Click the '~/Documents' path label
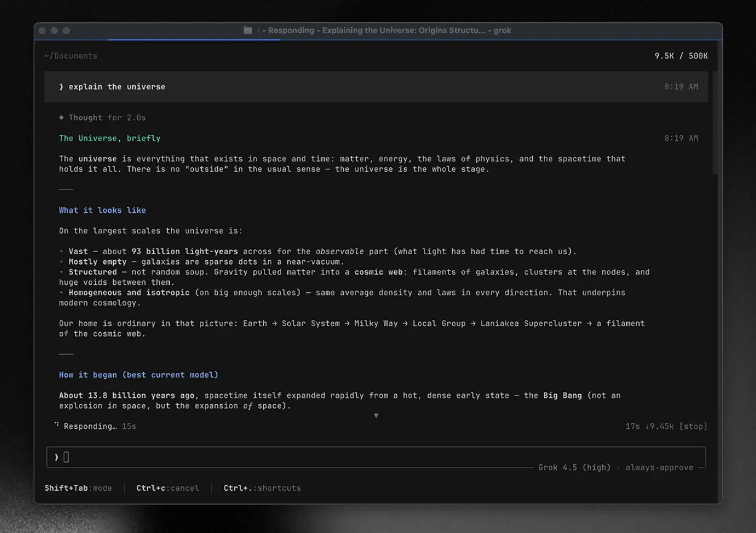The height and width of the screenshot is (533, 756). [71, 56]
